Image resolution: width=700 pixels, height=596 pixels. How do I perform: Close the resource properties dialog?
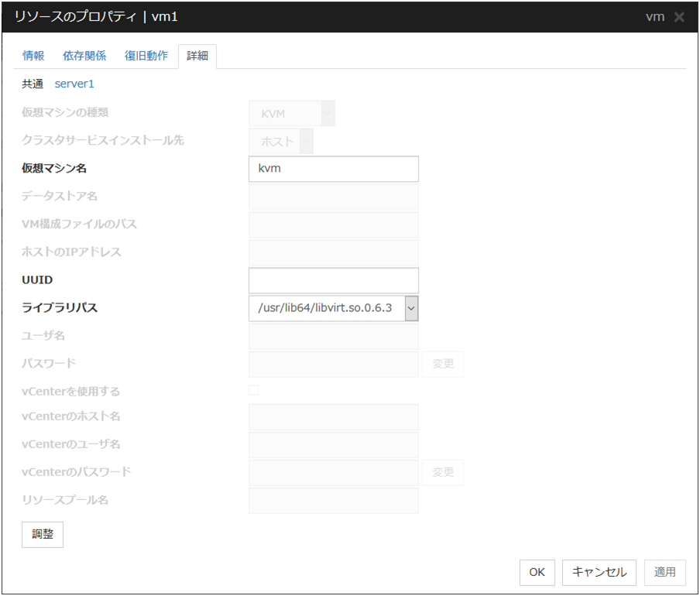tap(679, 17)
